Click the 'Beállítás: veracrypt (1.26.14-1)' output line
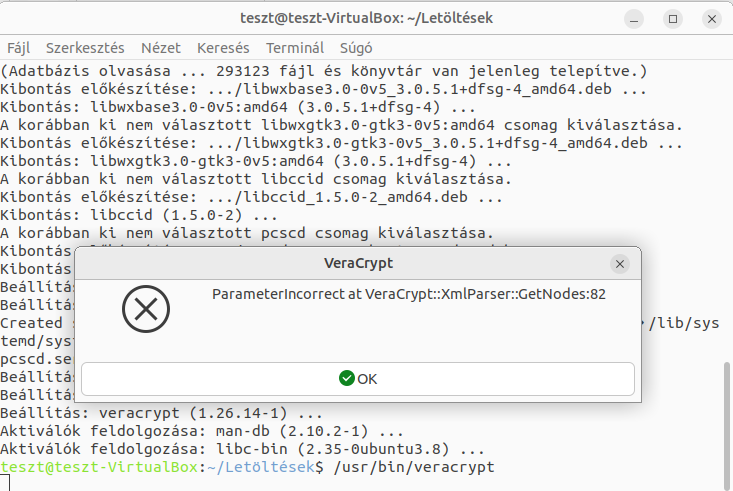 (161, 413)
